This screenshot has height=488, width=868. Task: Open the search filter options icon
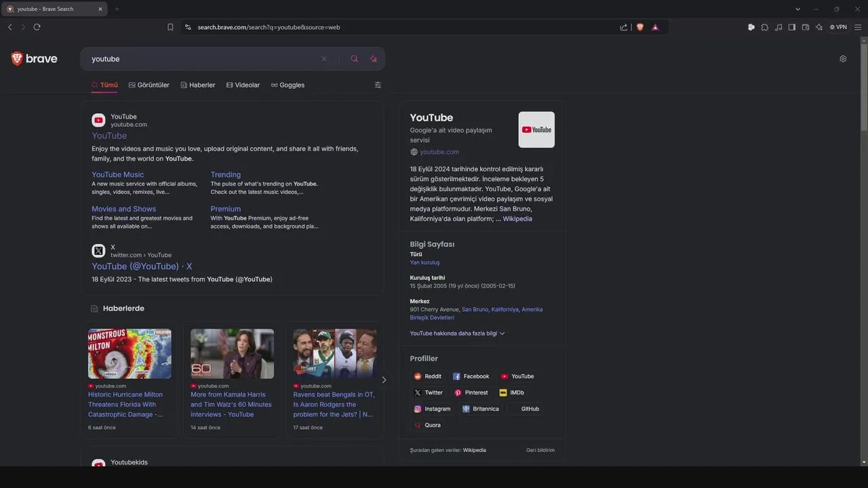coord(378,85)
